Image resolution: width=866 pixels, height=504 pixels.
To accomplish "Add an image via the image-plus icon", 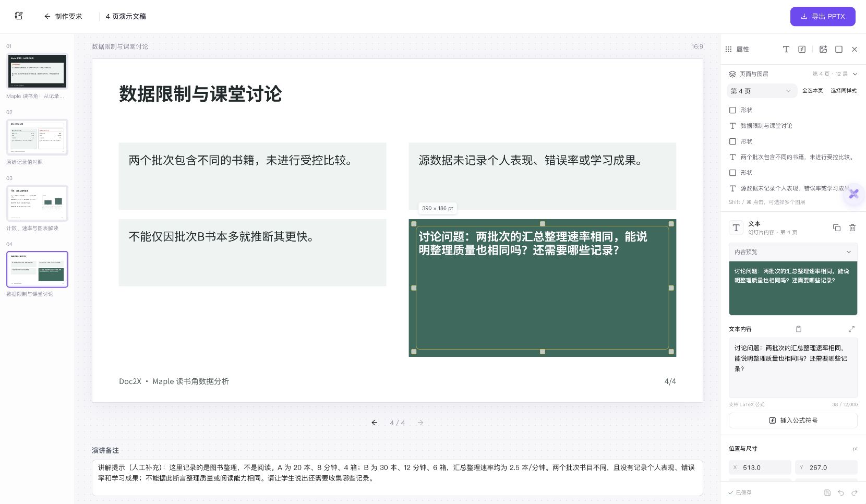I will 823,49.
